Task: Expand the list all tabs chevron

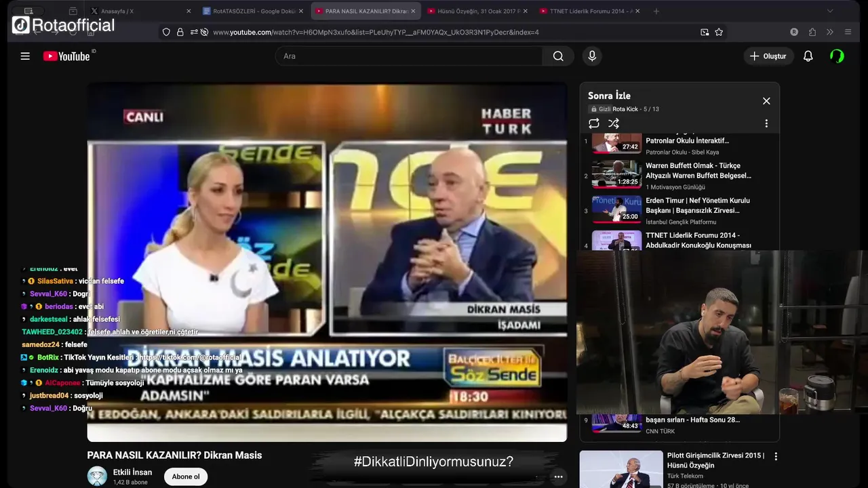Action: [830, 11]
